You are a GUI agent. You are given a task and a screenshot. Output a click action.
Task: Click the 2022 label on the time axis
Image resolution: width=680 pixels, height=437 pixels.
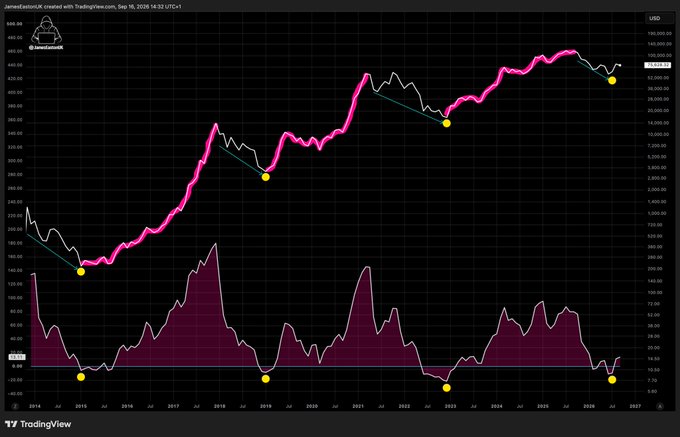(404, 407)
